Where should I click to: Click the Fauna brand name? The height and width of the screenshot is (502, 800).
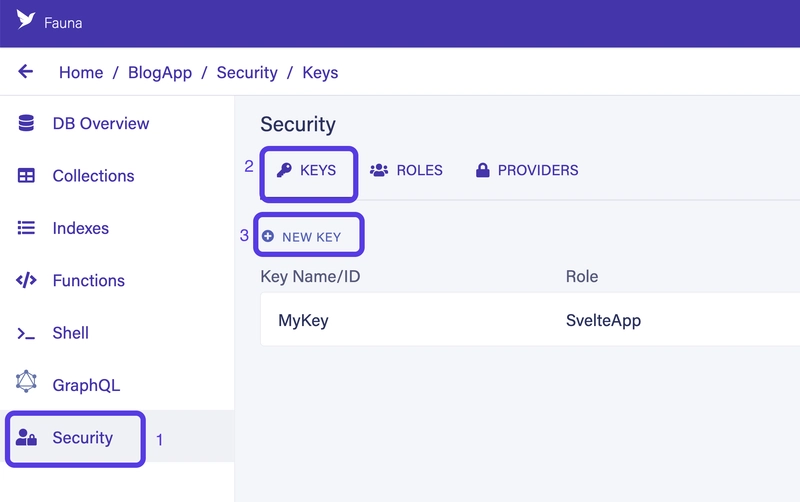click(63, 23)
